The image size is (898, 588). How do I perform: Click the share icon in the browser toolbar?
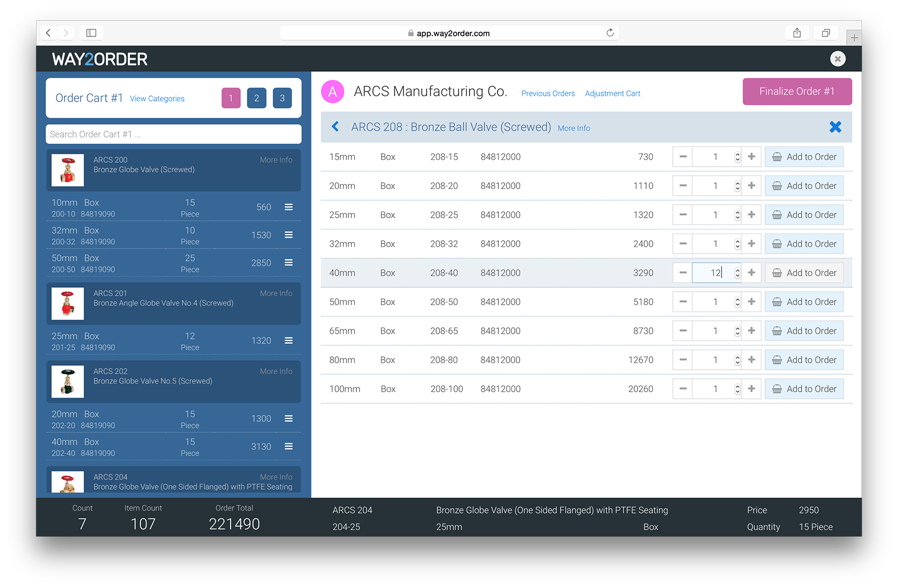pos(796,33)
